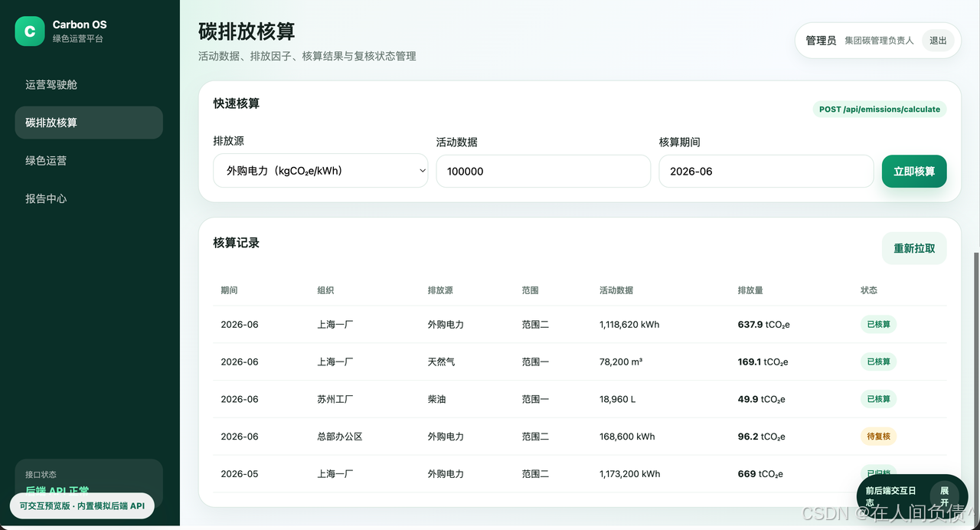This screenshot has height=530, width=980.
Task: Click 范围一 in the 柴油 row
Action: tap(536, 399)
